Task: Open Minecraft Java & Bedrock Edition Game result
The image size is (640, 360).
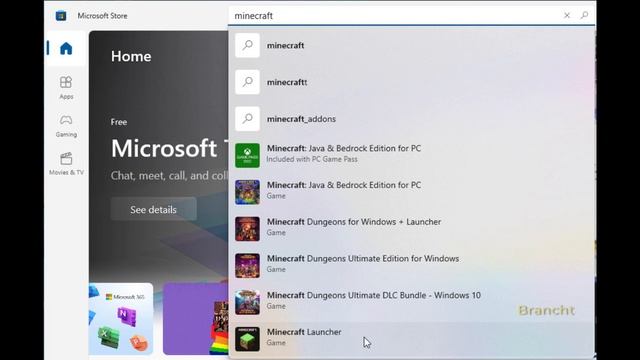Action: tap(411, 192)
